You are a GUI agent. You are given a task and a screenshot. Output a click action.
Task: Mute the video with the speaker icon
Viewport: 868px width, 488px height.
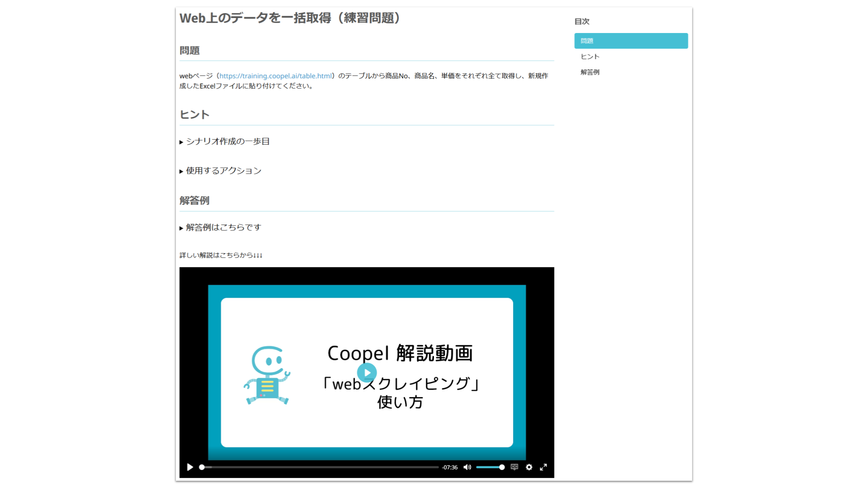pyautogui.click(x=467, y=467)
